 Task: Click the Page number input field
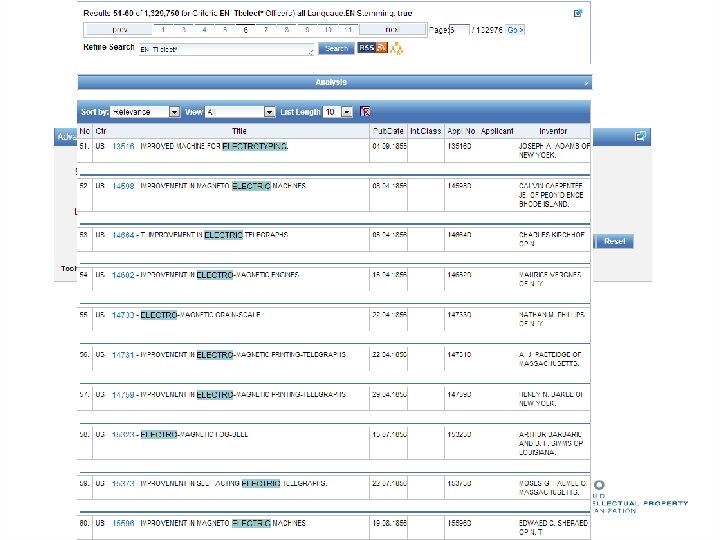tap(459, 30)
